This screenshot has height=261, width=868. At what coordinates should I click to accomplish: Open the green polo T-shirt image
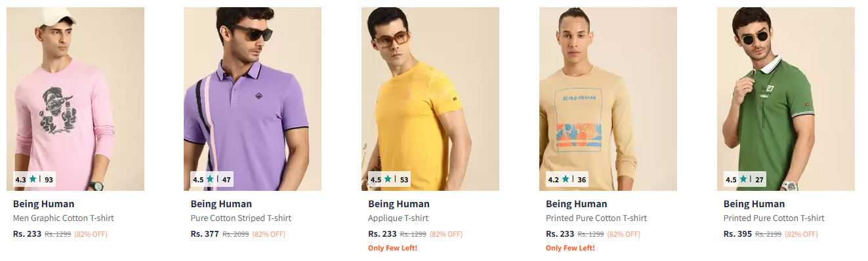click(x=786, y=99)
